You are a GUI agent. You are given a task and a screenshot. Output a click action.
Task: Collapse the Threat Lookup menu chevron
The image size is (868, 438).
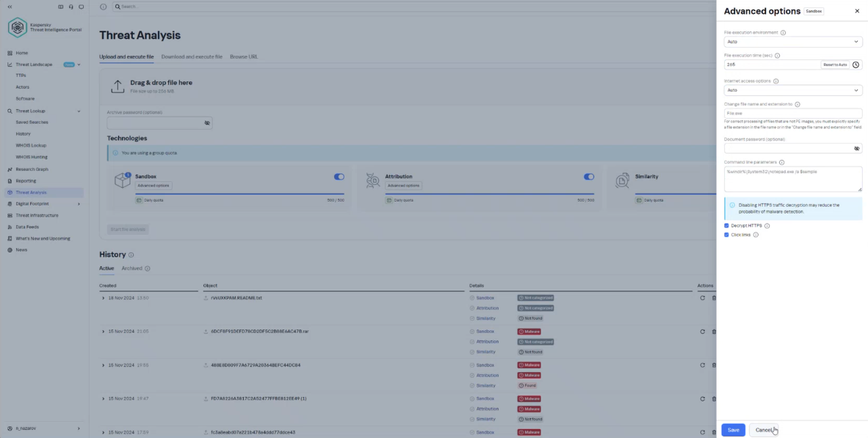pos(79,112)
